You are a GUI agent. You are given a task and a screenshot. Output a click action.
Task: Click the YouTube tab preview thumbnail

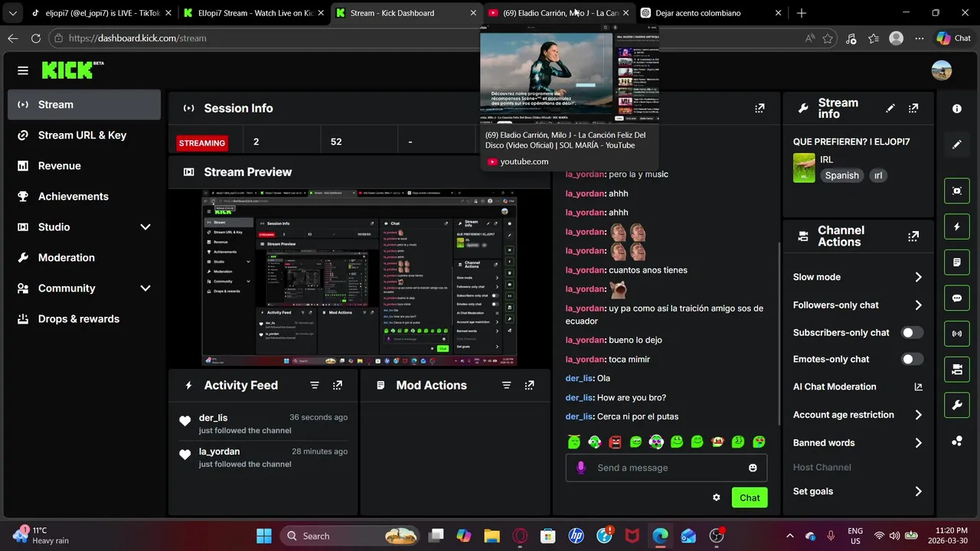click(569, 73)
